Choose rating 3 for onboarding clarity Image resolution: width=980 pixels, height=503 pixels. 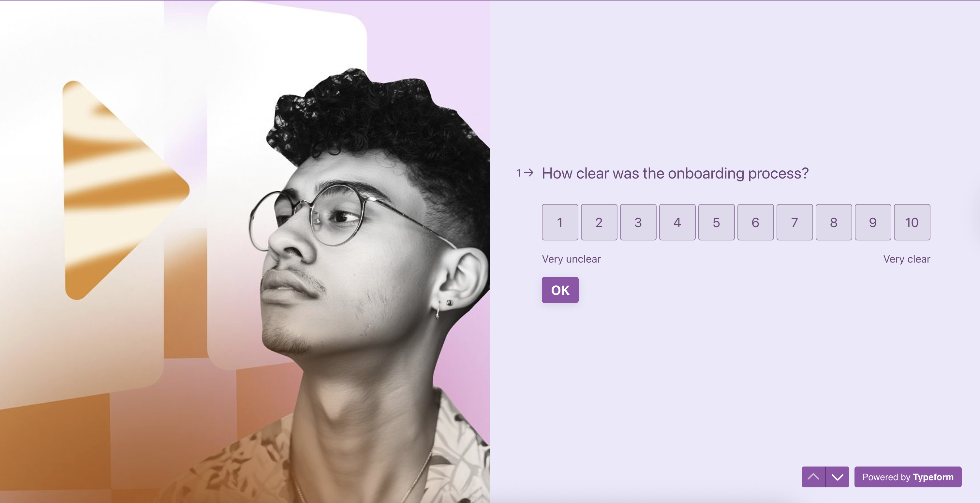(x=638, y=222)
